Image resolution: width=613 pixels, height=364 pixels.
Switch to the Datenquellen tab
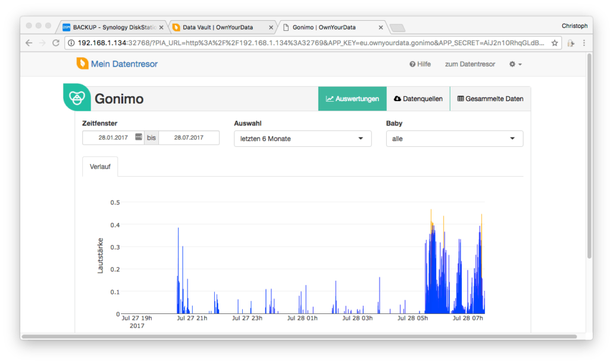(x=418, y=99)
